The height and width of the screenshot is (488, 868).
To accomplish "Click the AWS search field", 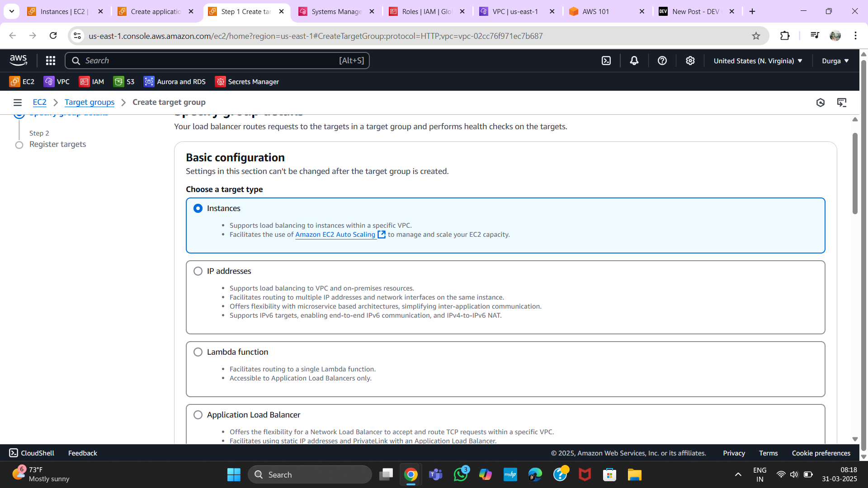I will [x=217, y=61].
